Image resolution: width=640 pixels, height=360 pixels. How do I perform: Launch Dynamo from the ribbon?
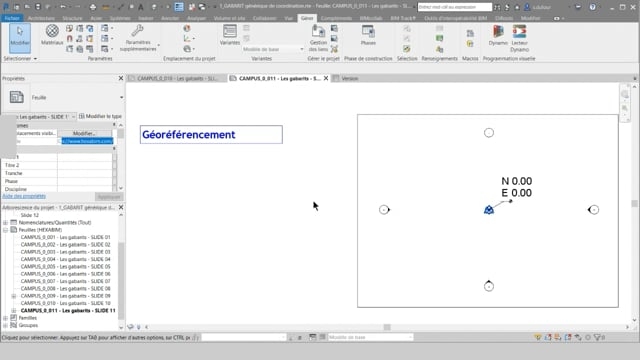coord(498,35)
